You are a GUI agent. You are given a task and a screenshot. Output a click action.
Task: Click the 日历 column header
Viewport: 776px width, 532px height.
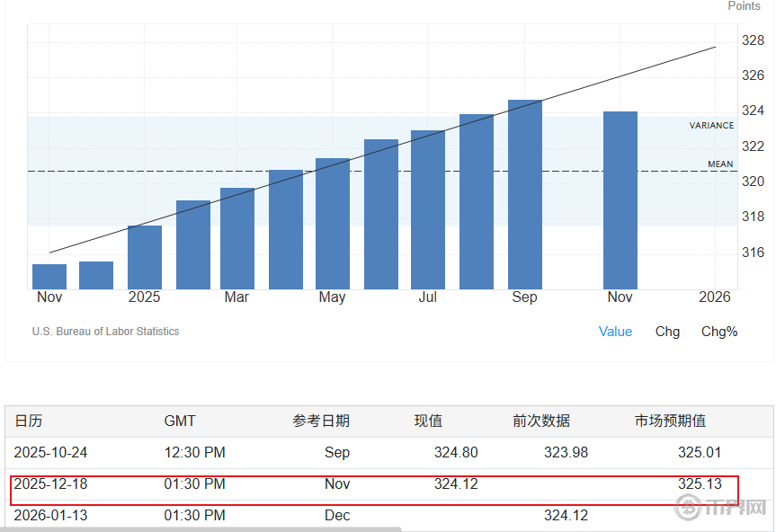click(x=29, y=421)
